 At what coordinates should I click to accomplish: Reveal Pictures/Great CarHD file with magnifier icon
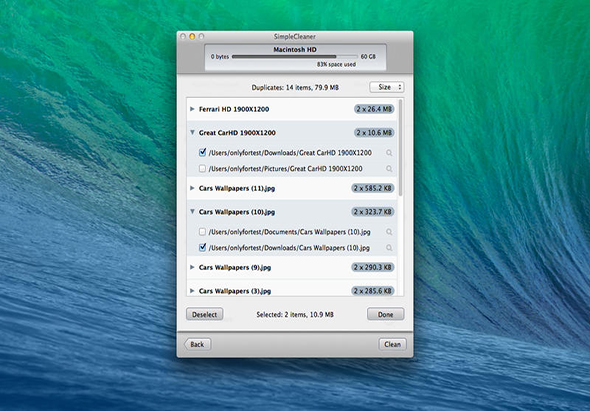389,169
